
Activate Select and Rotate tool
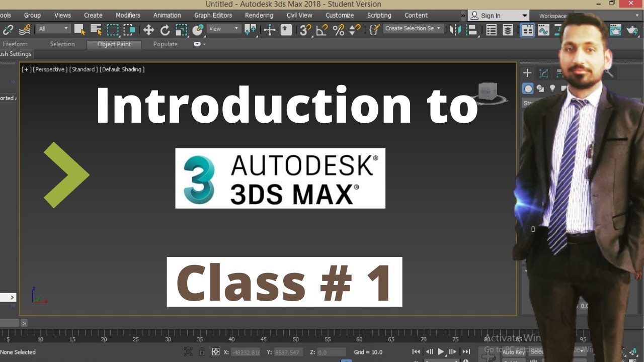(x=165, y=30)
